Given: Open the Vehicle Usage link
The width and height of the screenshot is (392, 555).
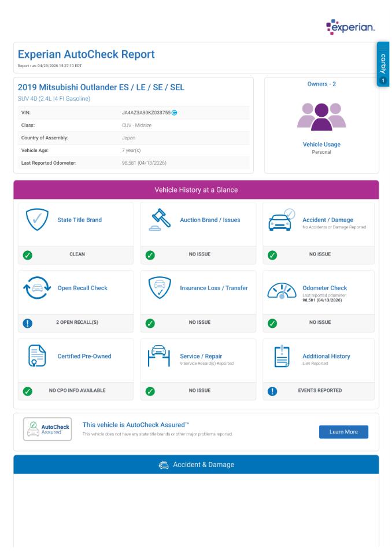Looking at the screenshot, I should [321, 145].
